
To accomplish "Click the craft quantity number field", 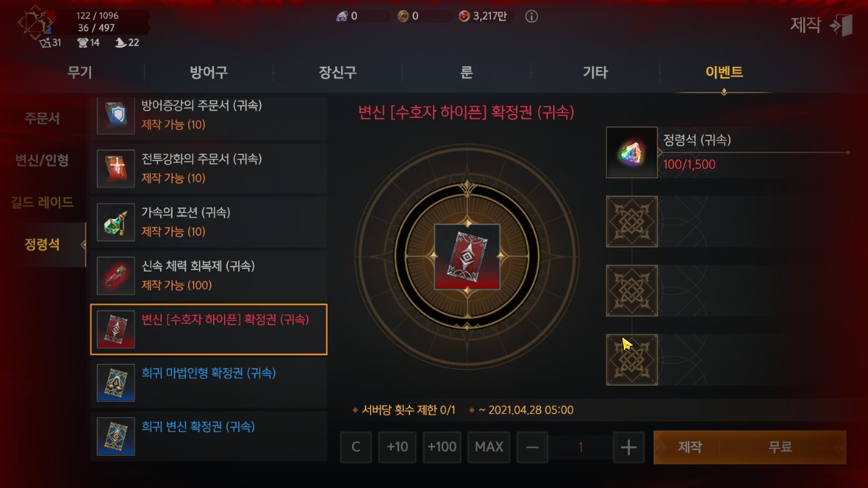I will click(x=581, y=448).
